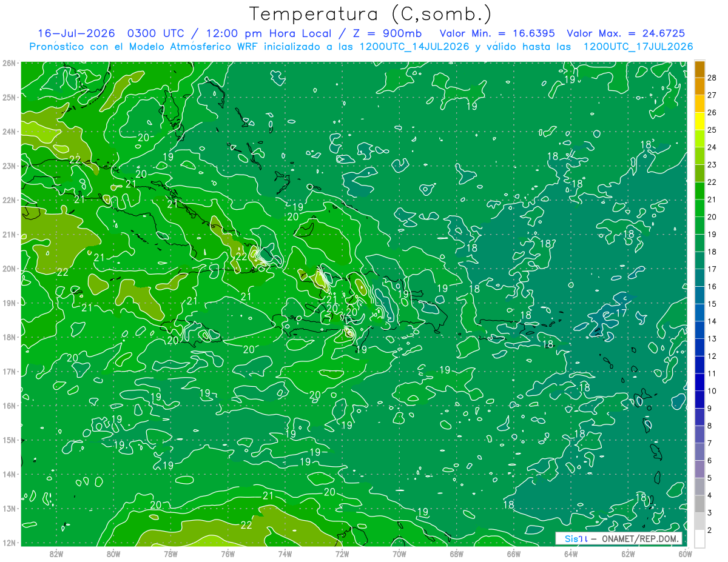Click the colorbar label '16'
Image resolution: width=728 pixels, height=562 pixels.
tap(712, 286)
